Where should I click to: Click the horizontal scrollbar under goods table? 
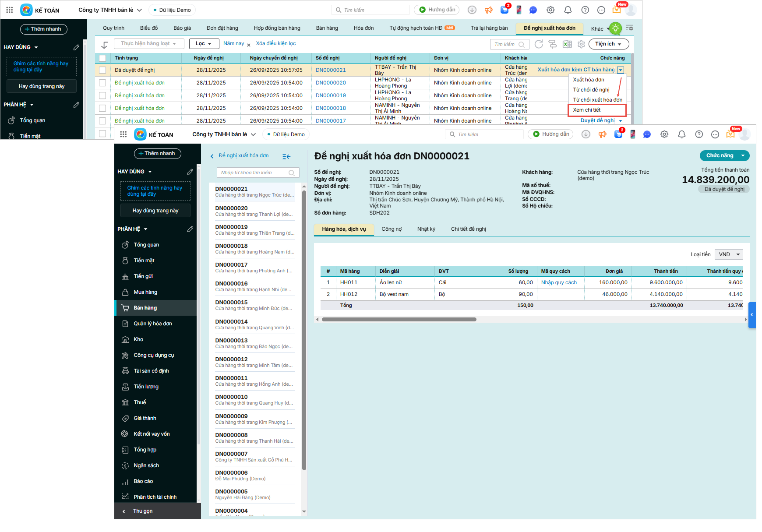tap(399, 320)
